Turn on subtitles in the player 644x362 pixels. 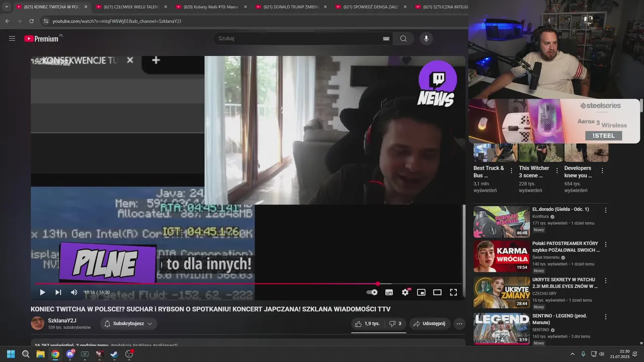coord(389,292)
